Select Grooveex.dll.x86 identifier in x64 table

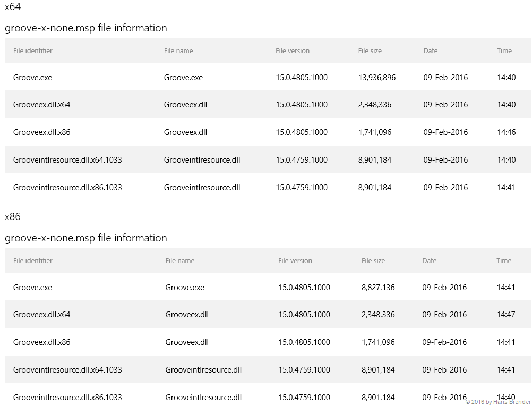click(41, 132)
